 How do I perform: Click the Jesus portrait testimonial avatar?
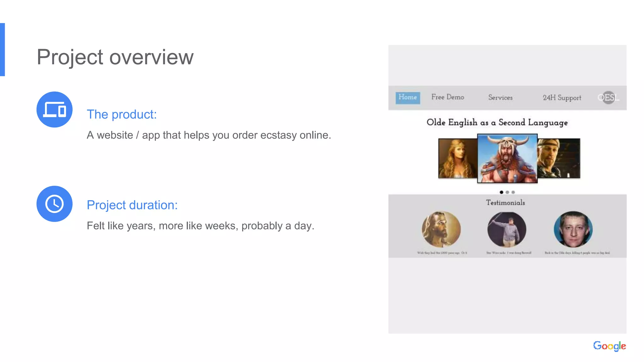pyautogui.click(x=441, y=229)
